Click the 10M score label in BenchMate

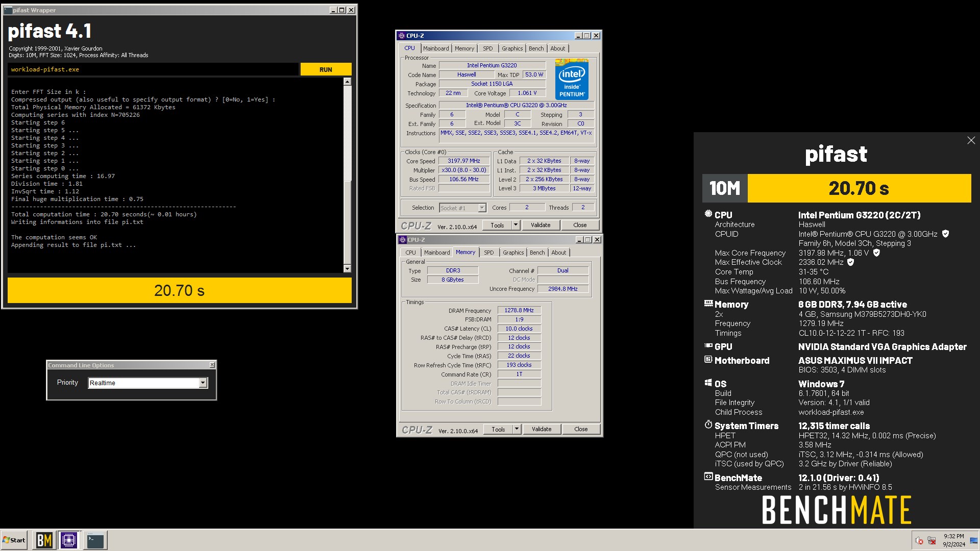pyautogui.click(x=725, y=188)
